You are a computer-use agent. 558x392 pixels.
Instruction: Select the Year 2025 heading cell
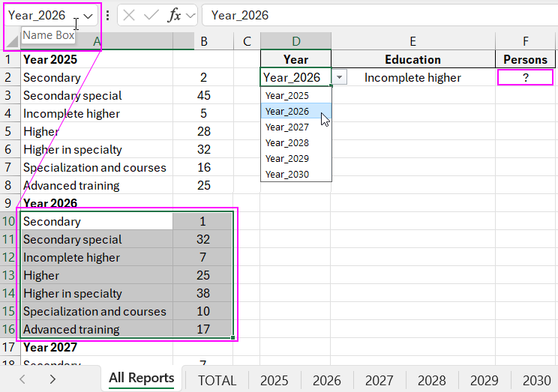tap(97, 59)
